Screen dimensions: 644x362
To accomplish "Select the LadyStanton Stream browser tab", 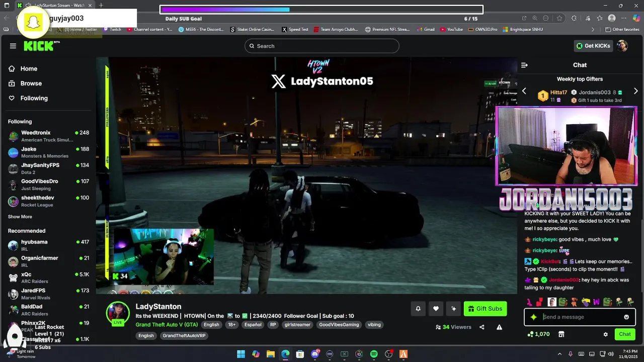I will [55, 5].
